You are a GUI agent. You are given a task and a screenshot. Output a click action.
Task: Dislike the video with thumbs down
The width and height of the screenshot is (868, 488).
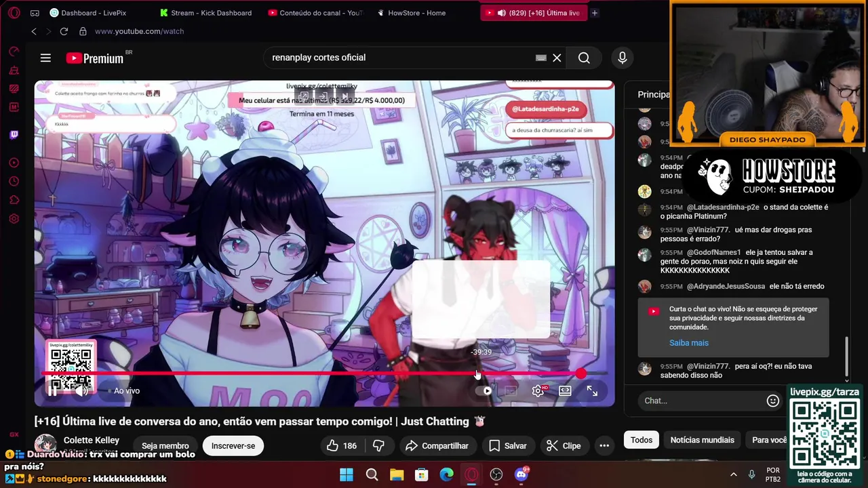click(379, 445)
